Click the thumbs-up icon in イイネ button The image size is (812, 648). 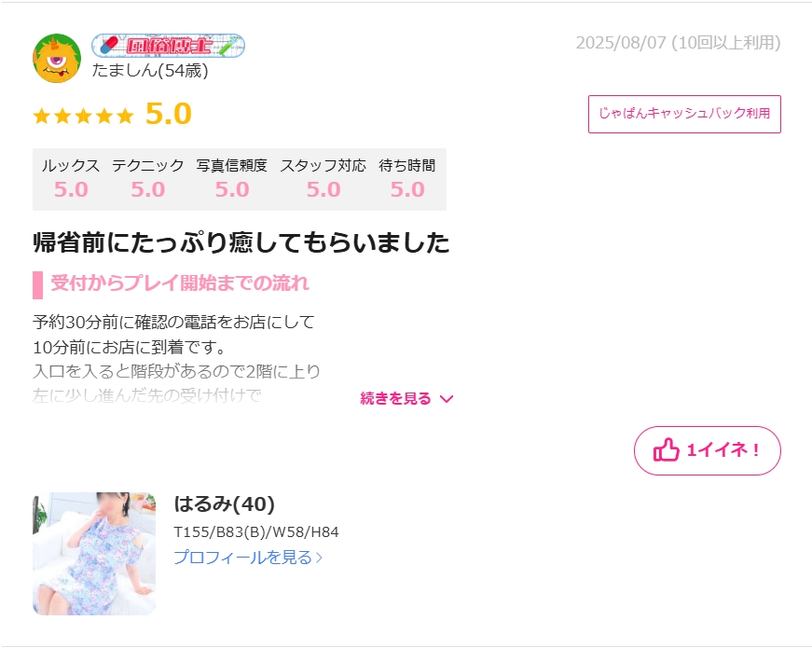pyautogui.click(x=666, y=449)
